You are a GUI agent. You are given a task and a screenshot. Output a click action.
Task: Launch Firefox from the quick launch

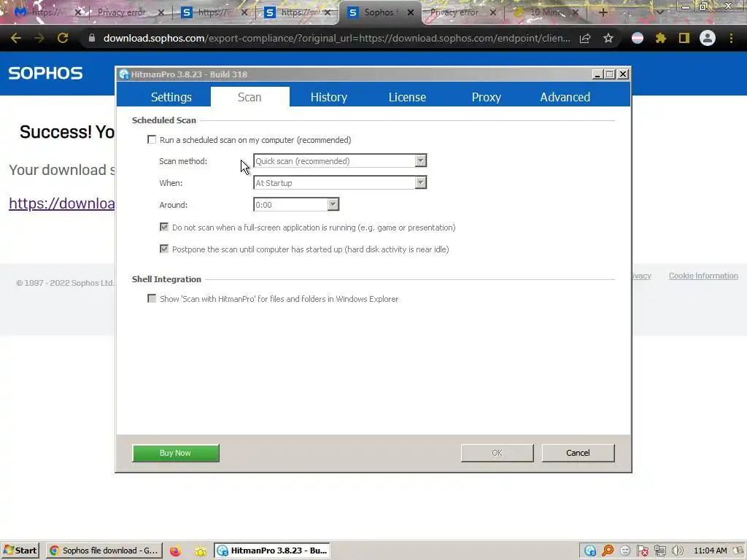[175, 551]
